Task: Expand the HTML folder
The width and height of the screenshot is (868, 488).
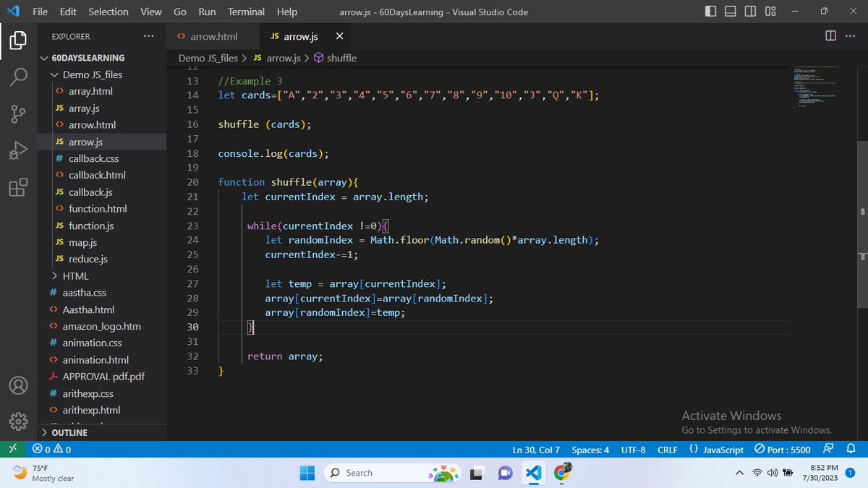Action: [101, 275]
